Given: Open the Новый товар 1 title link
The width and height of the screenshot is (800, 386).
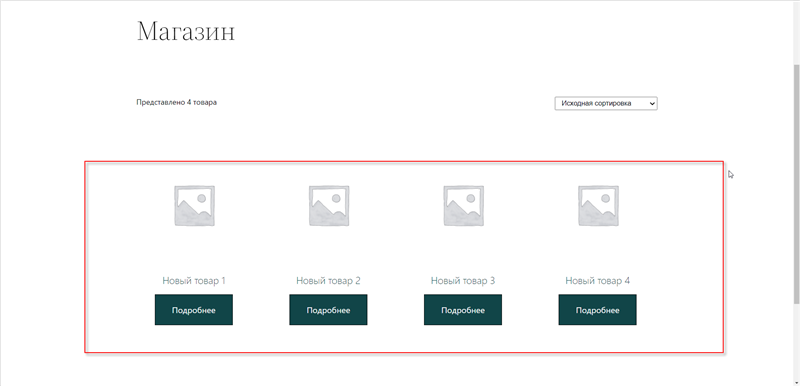Looking at the screenshot, I should click(194, 280).
